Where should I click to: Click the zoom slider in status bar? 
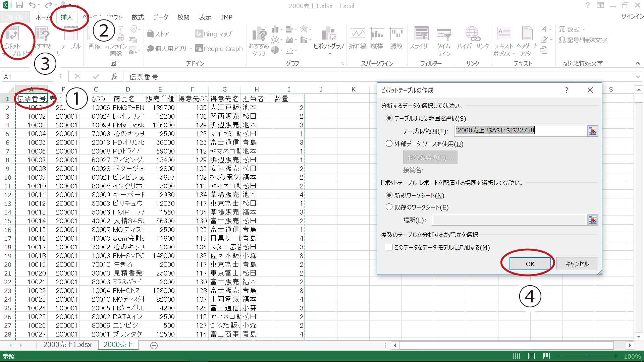tap(587, 356)
